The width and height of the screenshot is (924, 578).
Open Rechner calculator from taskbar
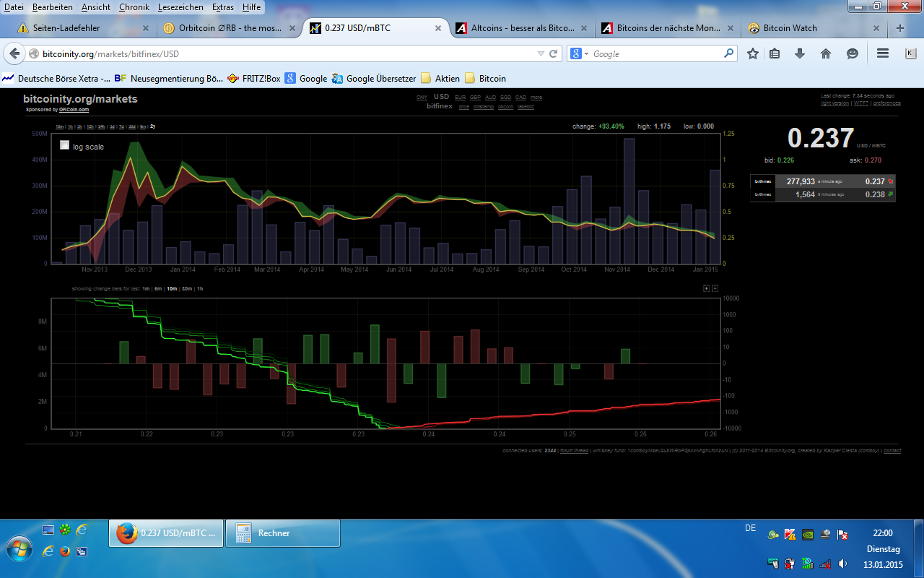coord(283,533)
